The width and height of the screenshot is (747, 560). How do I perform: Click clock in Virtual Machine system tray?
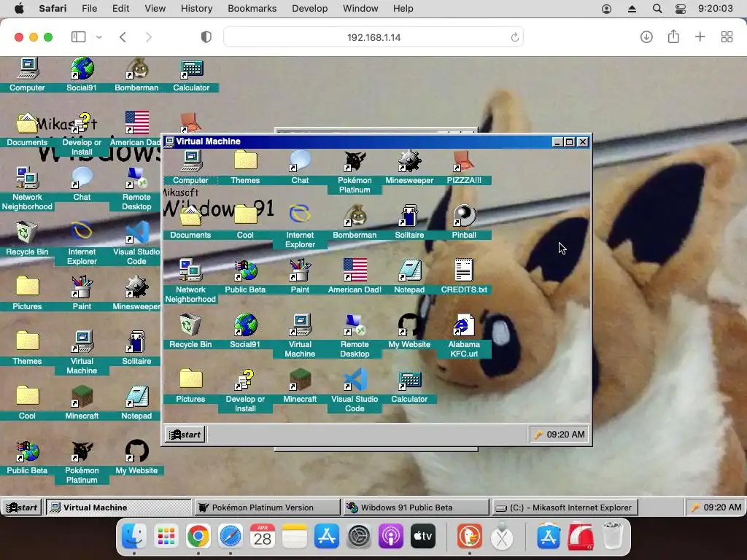pyautogui.click(x=565, y=435)
